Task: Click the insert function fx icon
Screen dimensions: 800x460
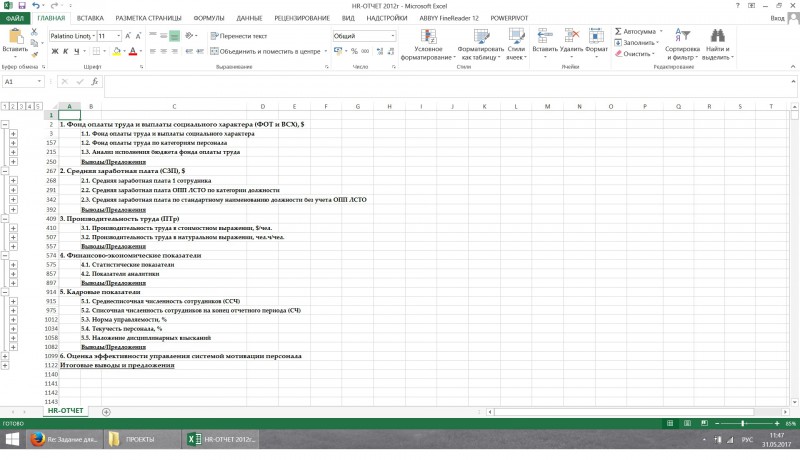Action: [x=94, y=82]
